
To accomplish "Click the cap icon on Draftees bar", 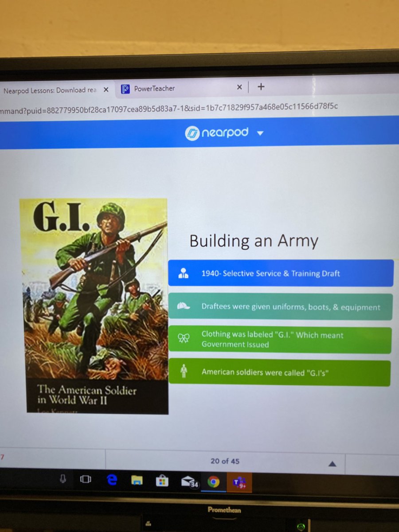I will [183, 306].
